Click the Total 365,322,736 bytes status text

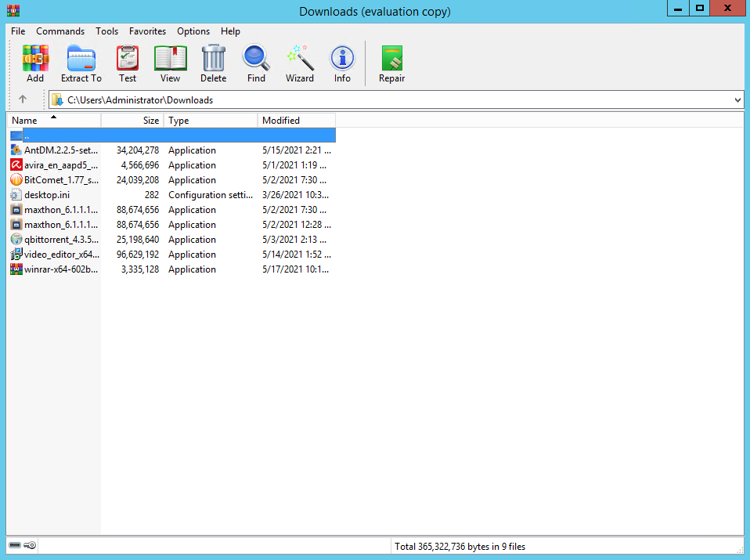(x=460, y=546)
